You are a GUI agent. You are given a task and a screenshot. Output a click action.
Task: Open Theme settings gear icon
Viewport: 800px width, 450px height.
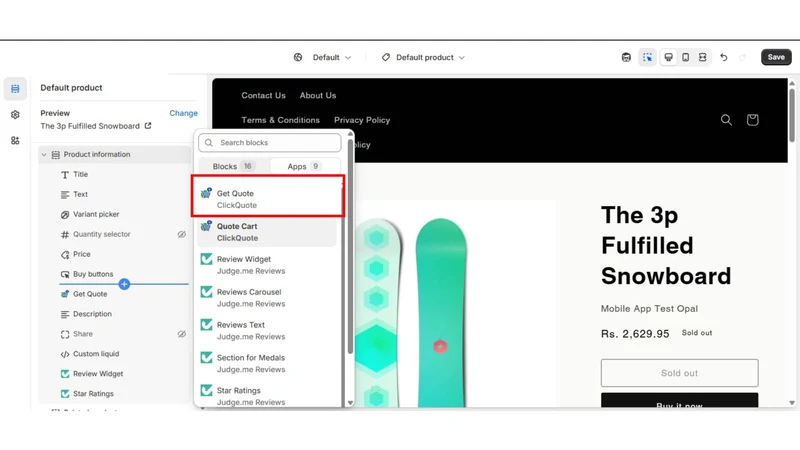pos(15,115)
